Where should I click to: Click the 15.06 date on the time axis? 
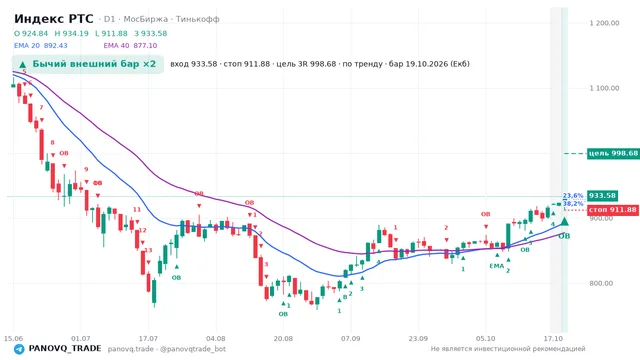(x=13, y=339)
